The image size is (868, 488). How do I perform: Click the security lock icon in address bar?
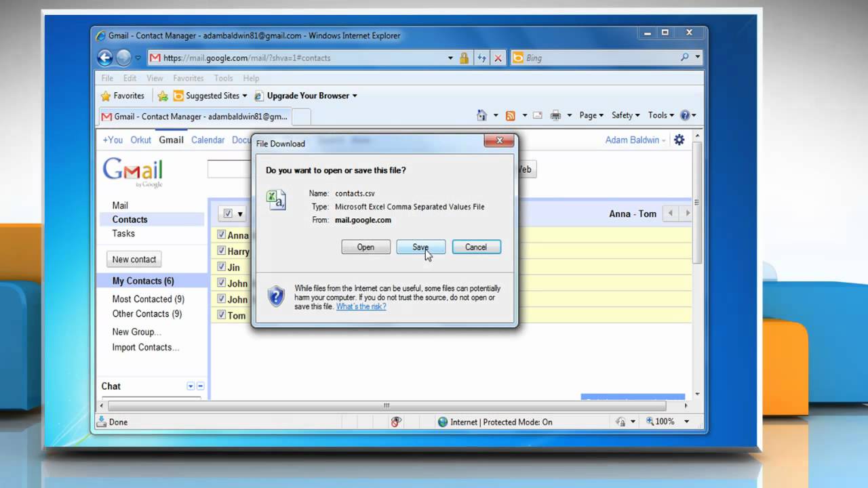pyautogui.click(x=464, y=58)
